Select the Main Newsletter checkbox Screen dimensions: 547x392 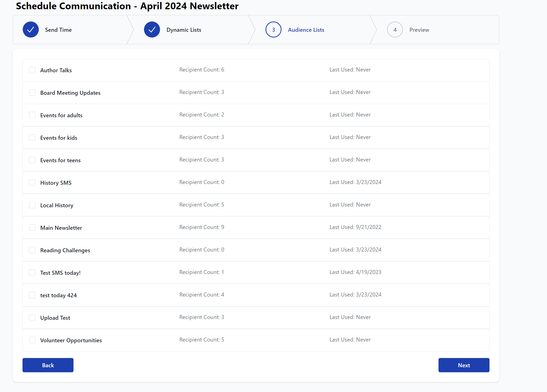point(32,227)
